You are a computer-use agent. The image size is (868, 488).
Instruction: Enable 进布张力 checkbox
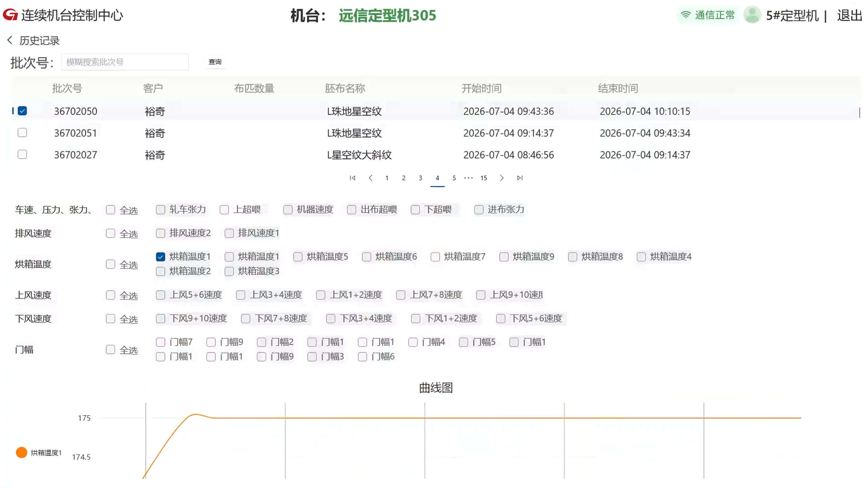[x=479, y=210]
